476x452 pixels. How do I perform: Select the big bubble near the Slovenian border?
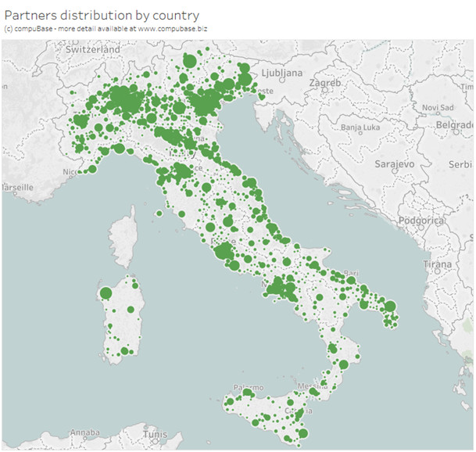click(x=243, y=77)
